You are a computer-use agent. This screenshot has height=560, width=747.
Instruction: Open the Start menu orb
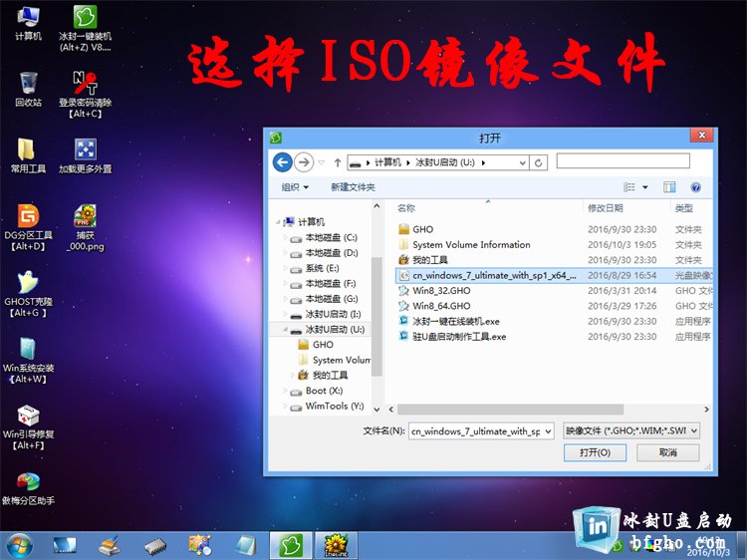[x=20, y=546]
